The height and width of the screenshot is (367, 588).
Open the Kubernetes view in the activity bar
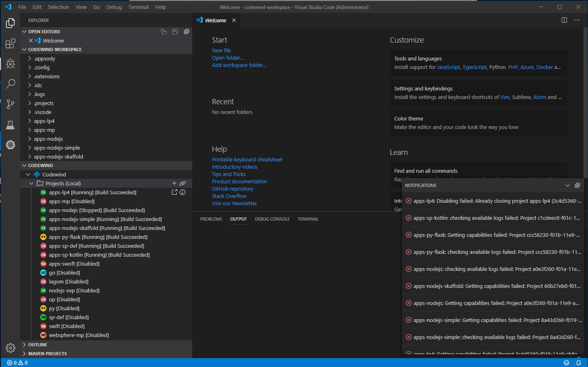[10, 144]
